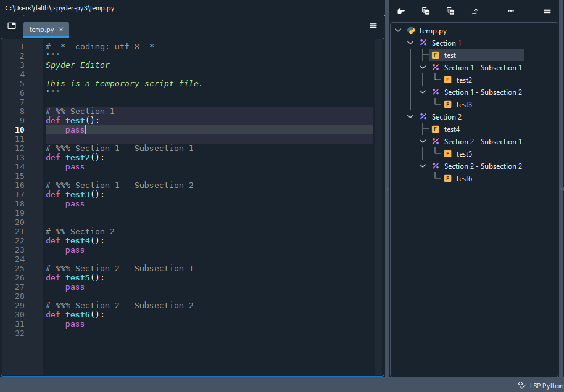Click the browse tabs icon in the editor
Viewport: 564px width, 392px height.
click(11, 25)
